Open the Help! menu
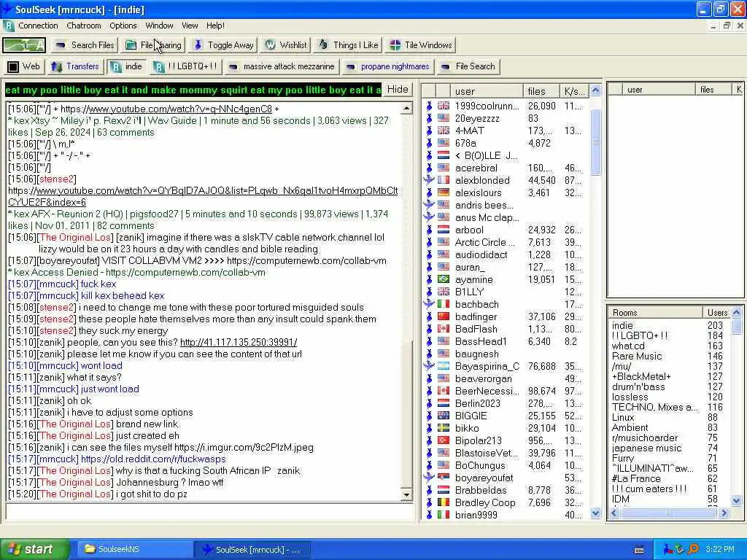Screen dimensions: 747x560 click(215, 26)
